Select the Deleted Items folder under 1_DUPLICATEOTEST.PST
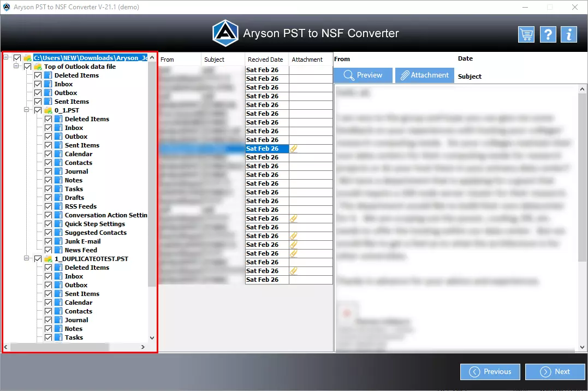Viewport: 588px width, 391px height. pyautogui.click(x=87, y=268)
